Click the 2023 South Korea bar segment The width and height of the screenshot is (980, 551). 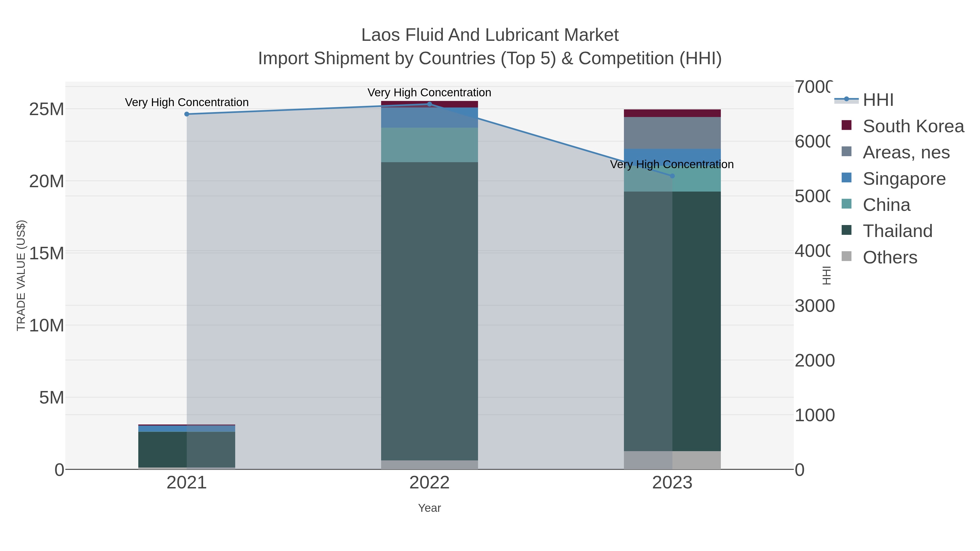(x=672, y=113)
